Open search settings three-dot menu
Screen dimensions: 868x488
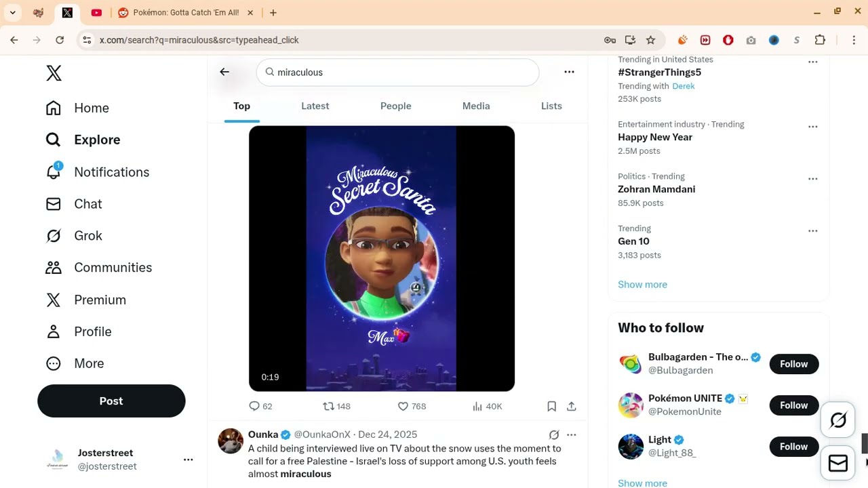click(569, 72)
